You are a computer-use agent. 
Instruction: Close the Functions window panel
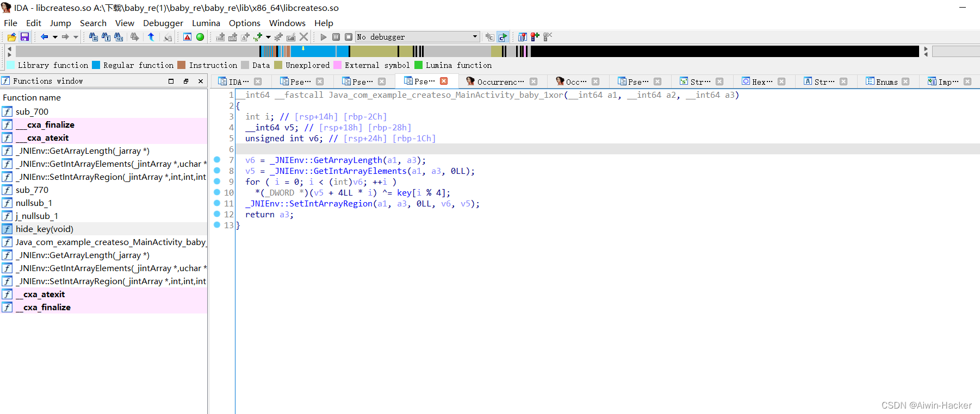tap(201, 81)
